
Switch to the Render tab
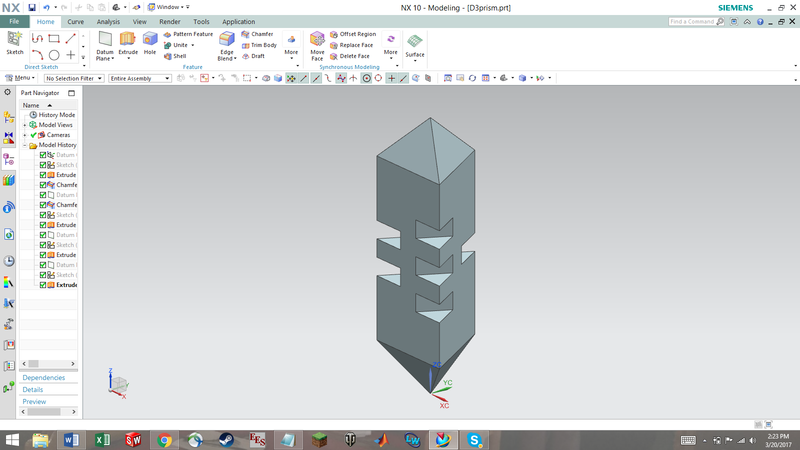point(169,21)
